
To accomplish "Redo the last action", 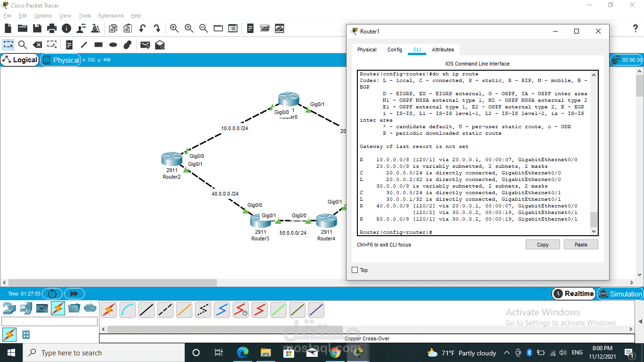I will [157, 28].
